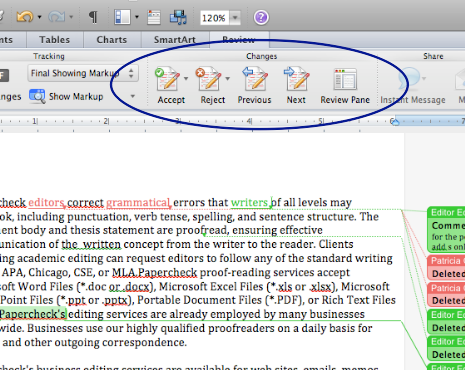Image resolution: width=465 pixels, height=370 pixels.
Task: Open Instant Message dropdown arrow
Action: click(x=424, y=79)
